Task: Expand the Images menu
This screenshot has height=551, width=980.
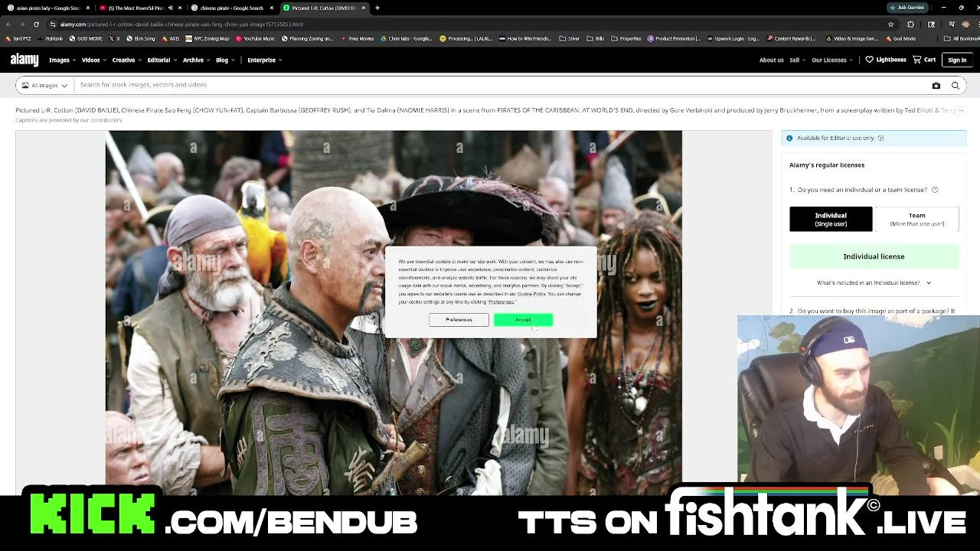Action: pos(61,60)
